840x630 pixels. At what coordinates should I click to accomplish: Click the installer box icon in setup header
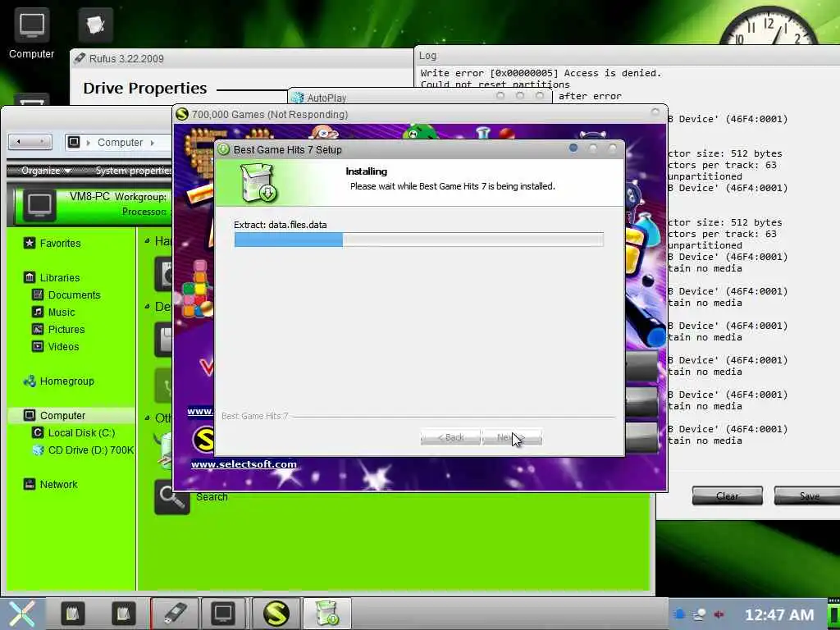[258, 183]
